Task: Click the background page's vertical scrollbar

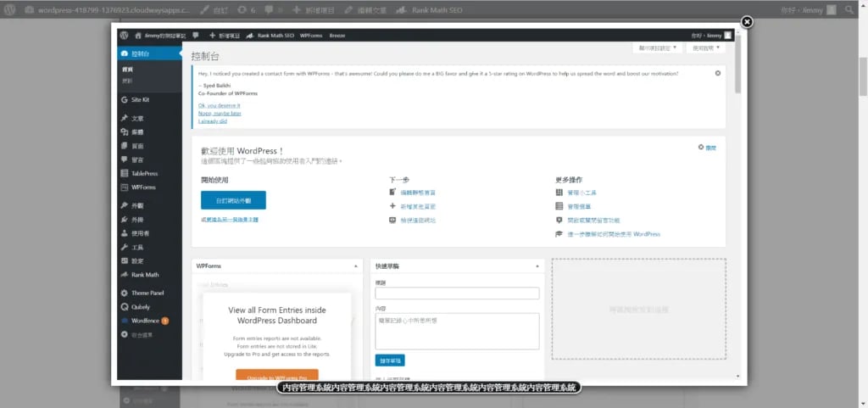Action: (863, 77)
